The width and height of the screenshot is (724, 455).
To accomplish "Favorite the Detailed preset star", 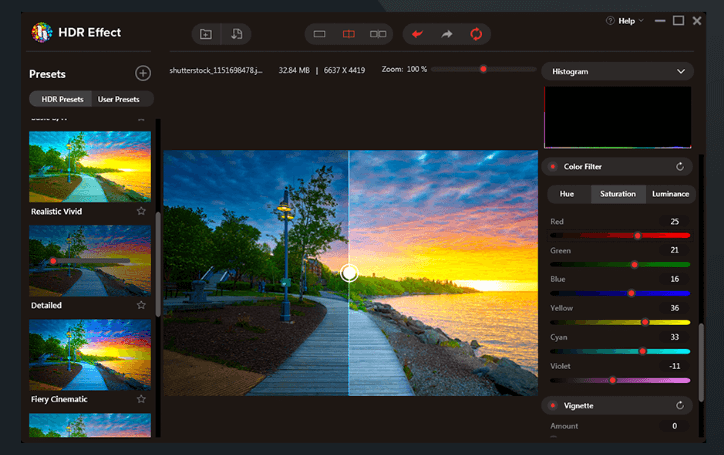I will coord(141,305).
